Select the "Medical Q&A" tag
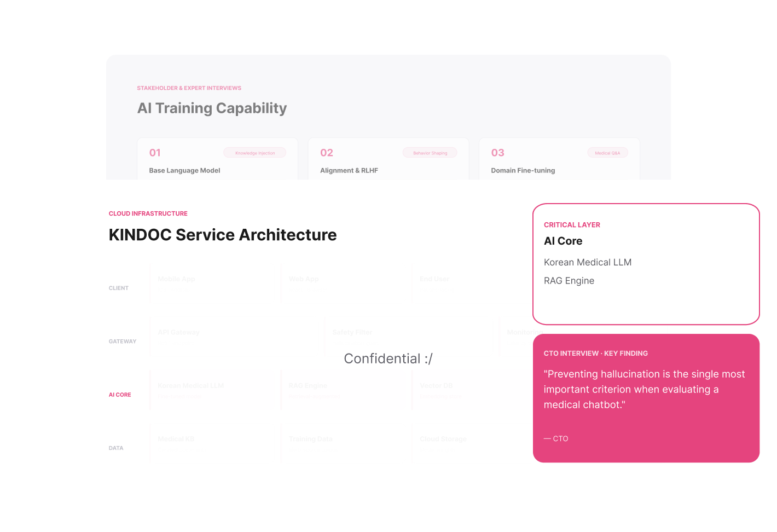777x532 pixels. [x=607, y=153]
